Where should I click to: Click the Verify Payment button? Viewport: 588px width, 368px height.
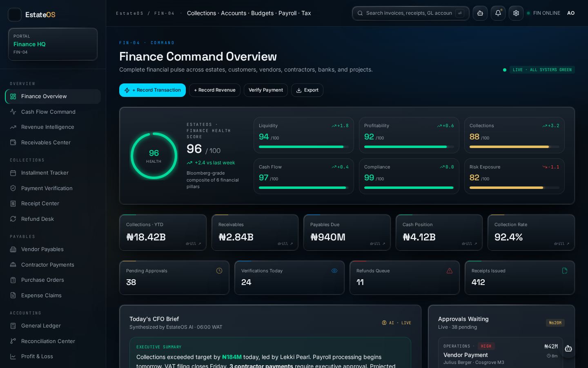tap(266, 90)
